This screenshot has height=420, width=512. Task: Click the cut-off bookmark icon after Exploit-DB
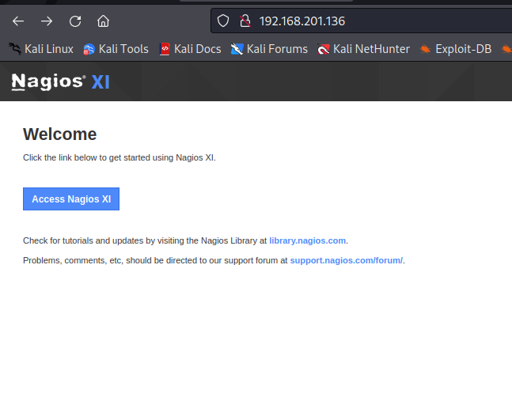(x=506, y=49)
